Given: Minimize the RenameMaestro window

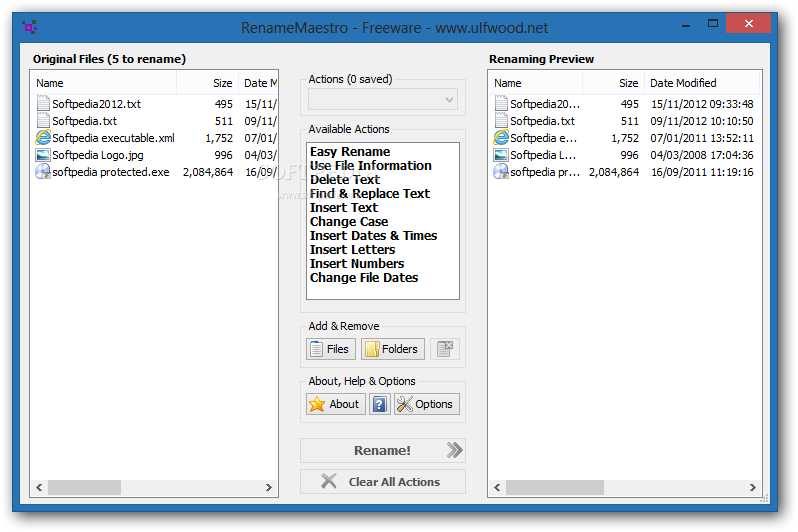Looking at the screenshot, I should pyautogui.click(x=686, y=24).
